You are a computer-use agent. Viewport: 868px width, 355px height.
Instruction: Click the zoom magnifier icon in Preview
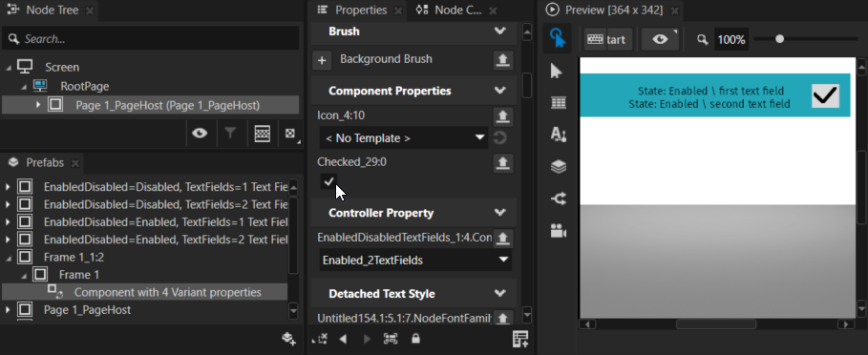click(x=703, y=40)
